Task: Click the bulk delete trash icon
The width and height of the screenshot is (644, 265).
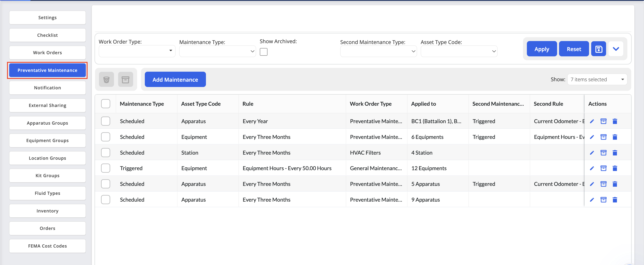Action: (x=106, y=80)
